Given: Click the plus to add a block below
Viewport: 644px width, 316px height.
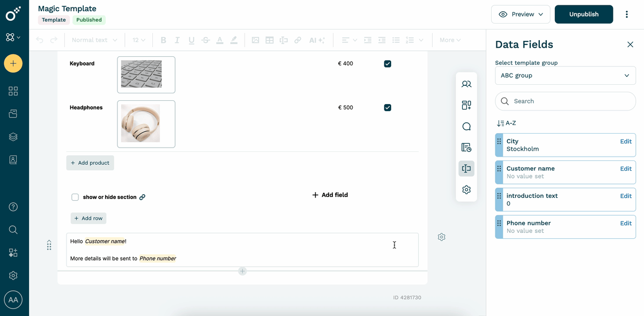Looking at the screenshot, I should pos(243,271).
